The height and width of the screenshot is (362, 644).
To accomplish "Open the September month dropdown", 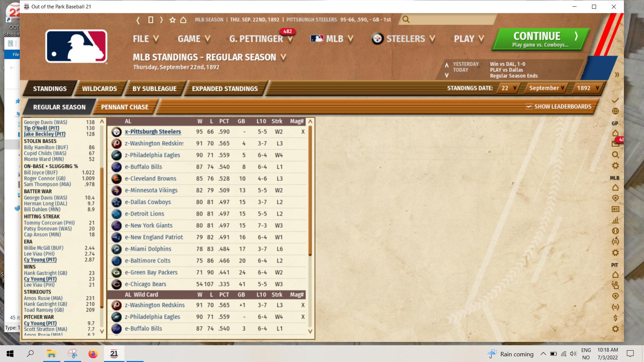I will (547, 88).
